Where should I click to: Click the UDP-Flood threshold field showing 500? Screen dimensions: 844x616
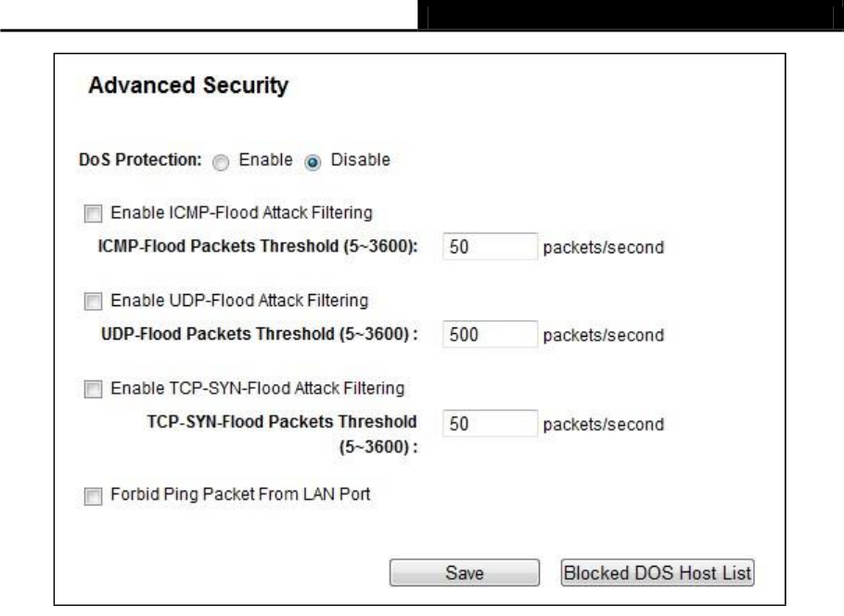[489, 335]
